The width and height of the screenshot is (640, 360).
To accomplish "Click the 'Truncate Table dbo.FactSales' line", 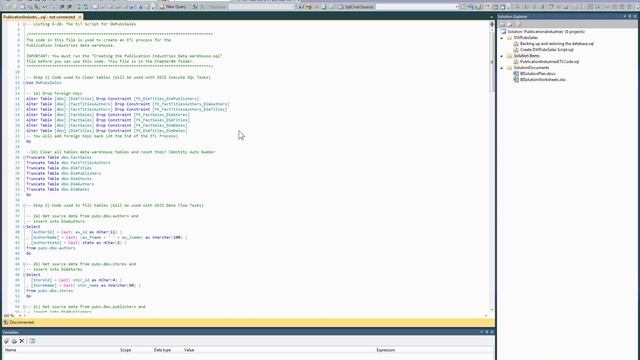I will click(x=59, y=157).
